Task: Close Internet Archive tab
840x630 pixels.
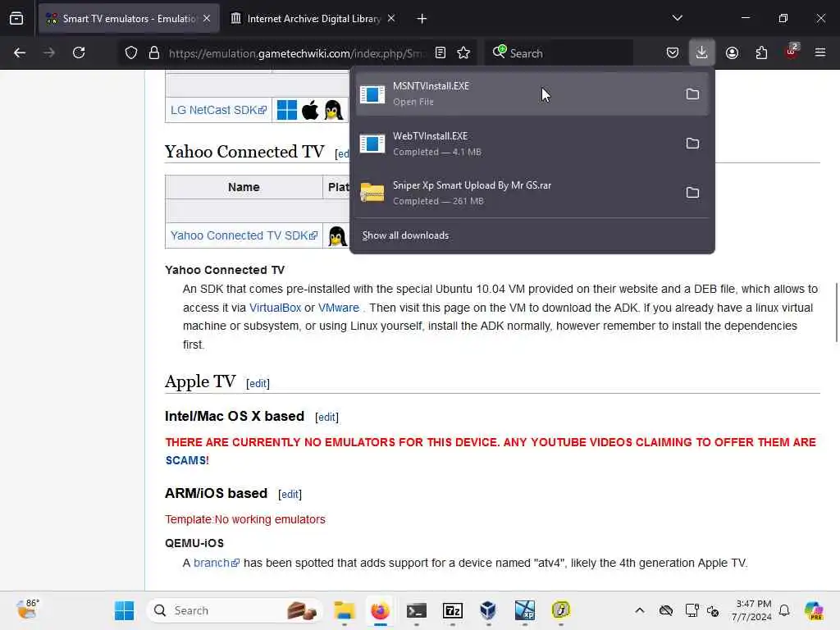Action: pos(391,19)
